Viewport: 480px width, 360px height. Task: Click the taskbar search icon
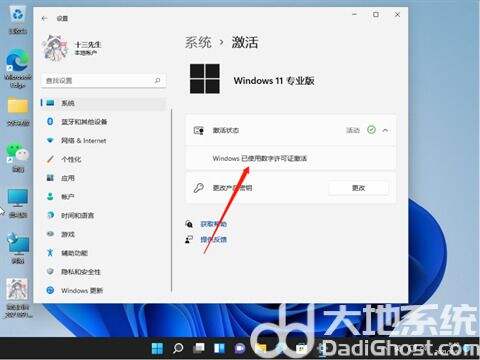[x=178, y=349]
